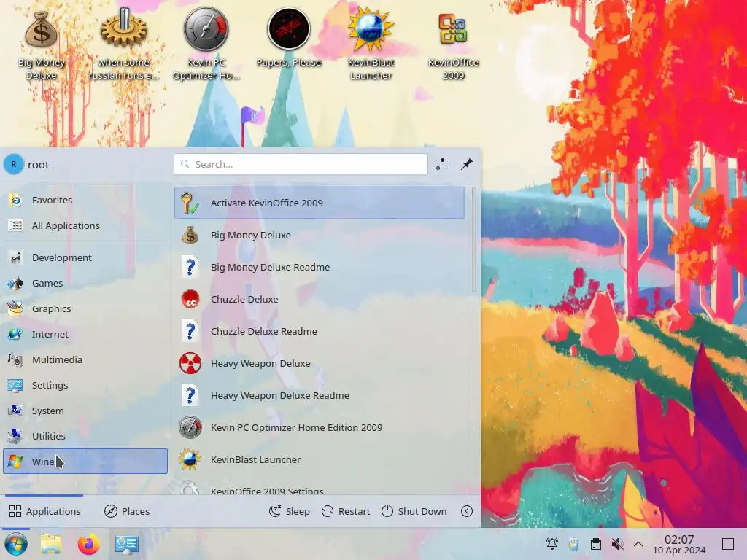Switch to the Applications tab
The width and height of the screenshot is (747, 560).
tap(44, 511)
